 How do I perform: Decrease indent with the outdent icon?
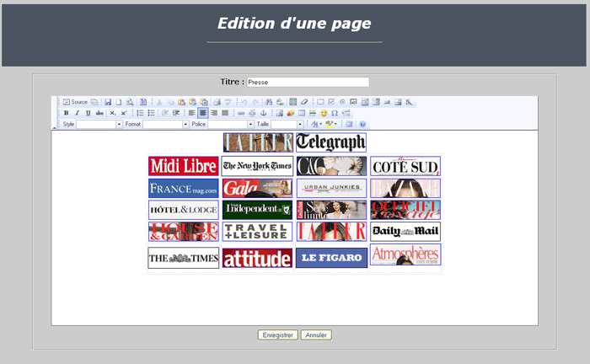click(x=165, y=113)
